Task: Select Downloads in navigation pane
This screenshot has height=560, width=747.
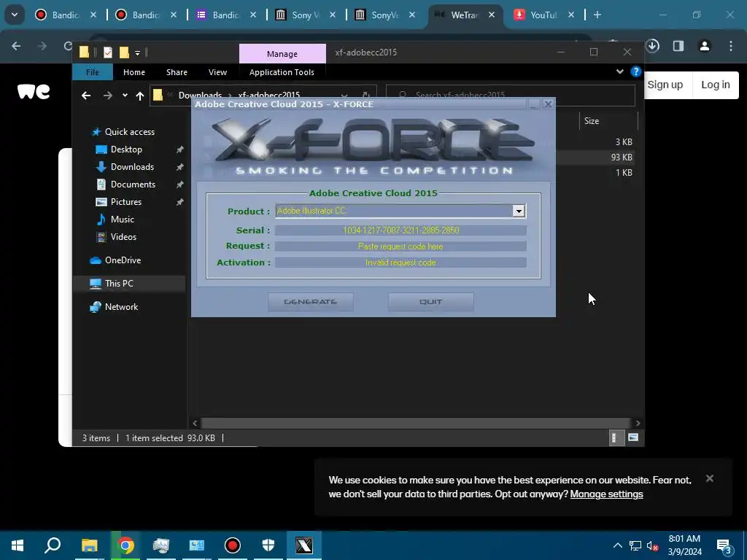Action: pos(132,167)
